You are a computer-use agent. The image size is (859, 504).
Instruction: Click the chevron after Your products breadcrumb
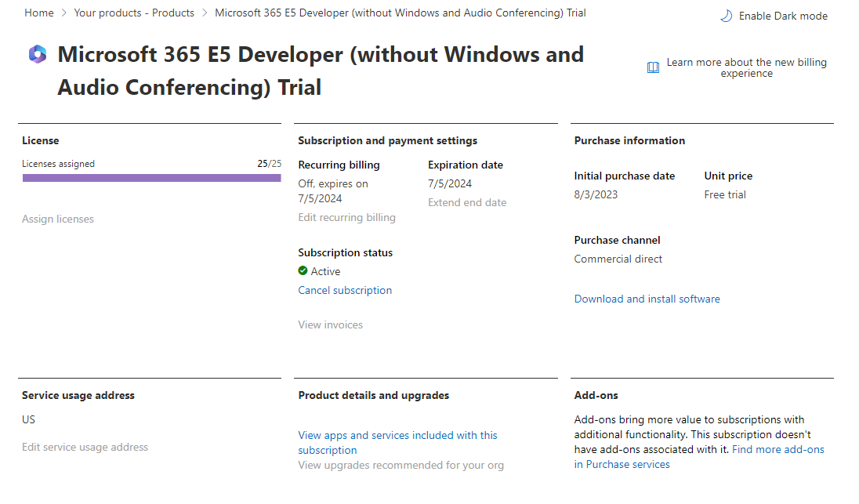(x=205, y=13)
